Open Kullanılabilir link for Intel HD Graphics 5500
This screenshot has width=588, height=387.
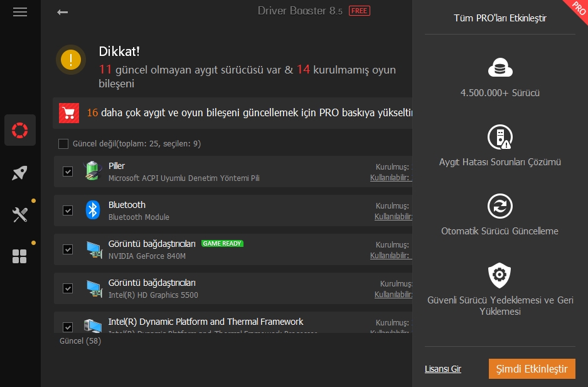click(x=393, y=295)
